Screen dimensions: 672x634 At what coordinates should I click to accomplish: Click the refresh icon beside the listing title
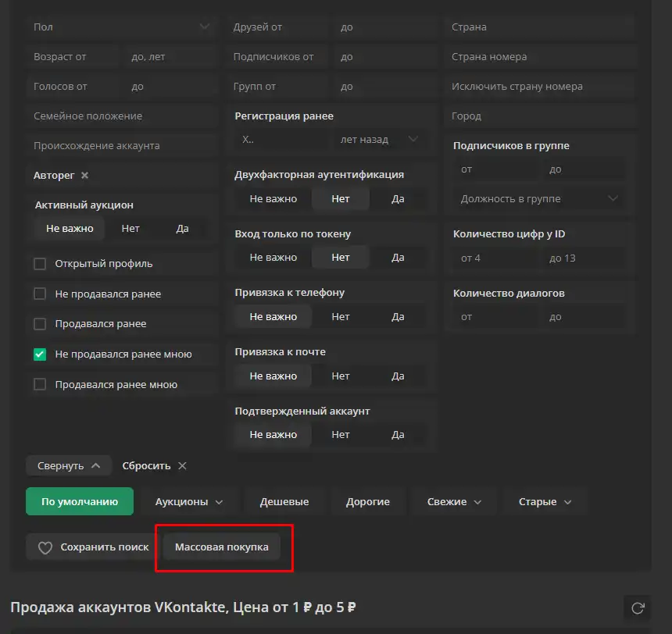click(x=638, y=607)
